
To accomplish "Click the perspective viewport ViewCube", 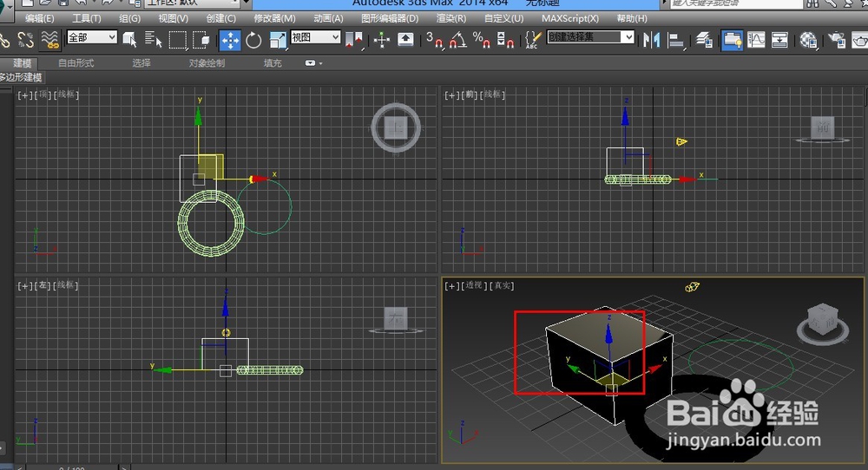I will click(x=823, y=323).
